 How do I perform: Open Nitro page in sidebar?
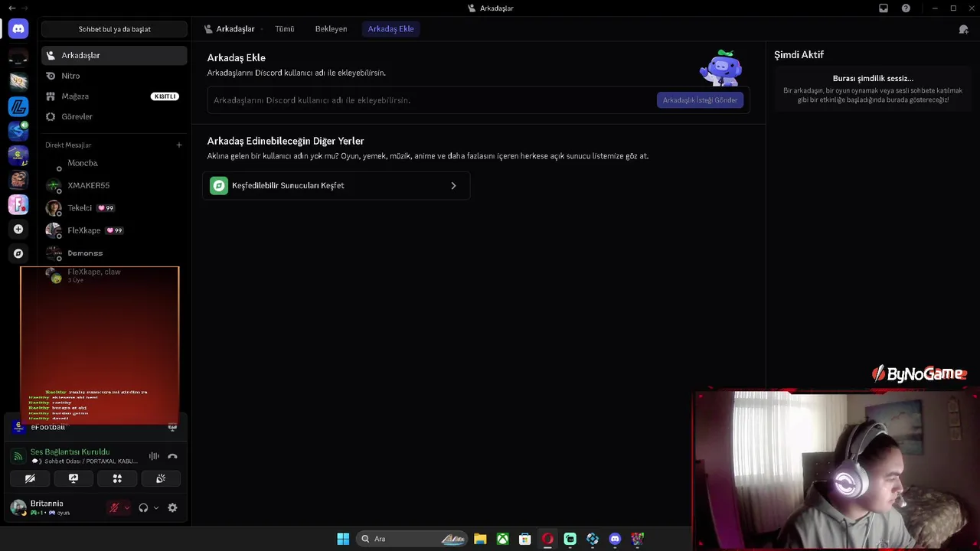[x=114, y=76]
